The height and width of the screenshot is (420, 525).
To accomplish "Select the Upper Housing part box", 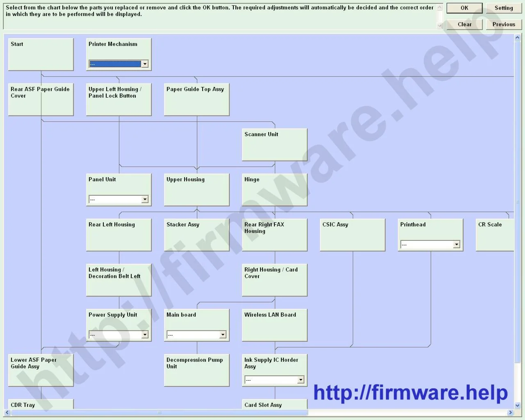I will point(196,190).
